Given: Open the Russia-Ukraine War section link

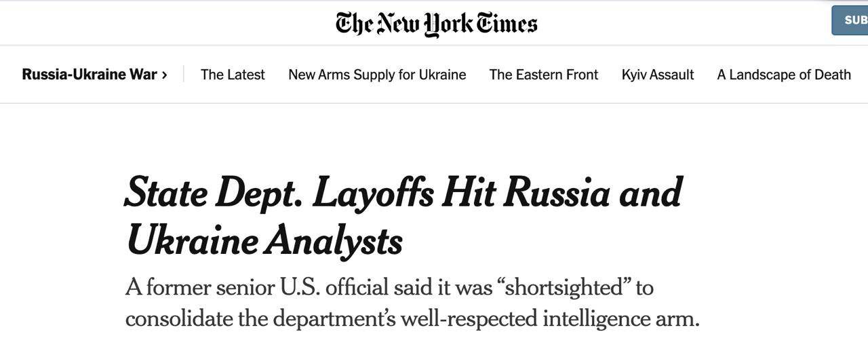Looking at the screenshot, I should 89,75.
